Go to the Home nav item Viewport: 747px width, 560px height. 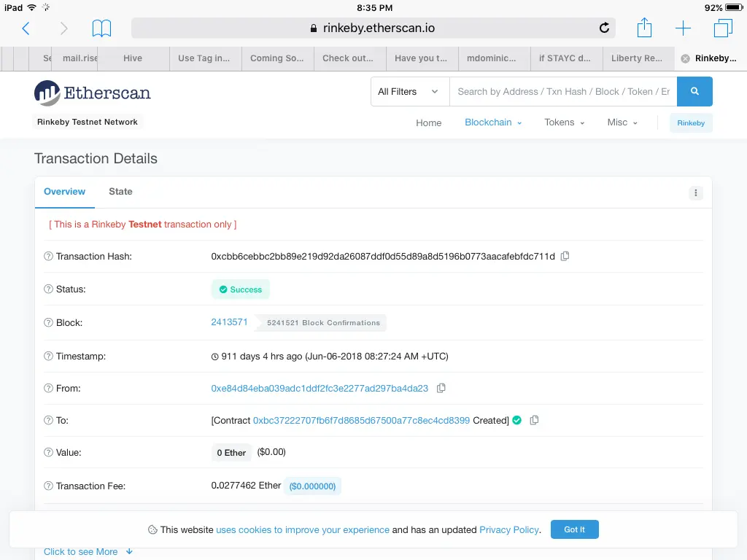(x=428, y=122)
